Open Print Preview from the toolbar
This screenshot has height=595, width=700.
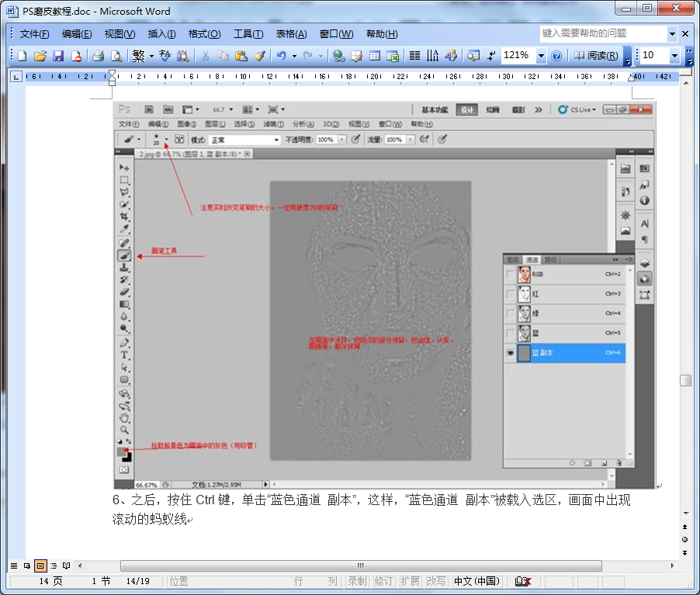pos(116,56)
